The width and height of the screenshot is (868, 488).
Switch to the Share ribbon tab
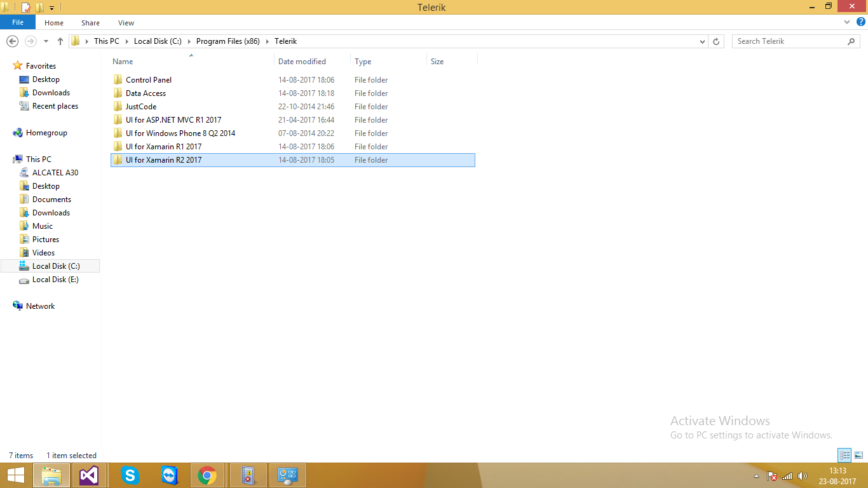click(x=91, y=23)
